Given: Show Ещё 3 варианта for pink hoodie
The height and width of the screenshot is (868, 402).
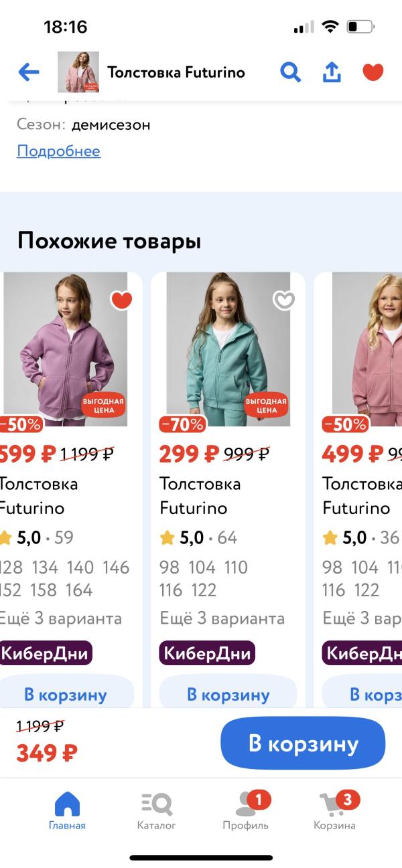Looking at the screenshot, I should coord(362,618).
